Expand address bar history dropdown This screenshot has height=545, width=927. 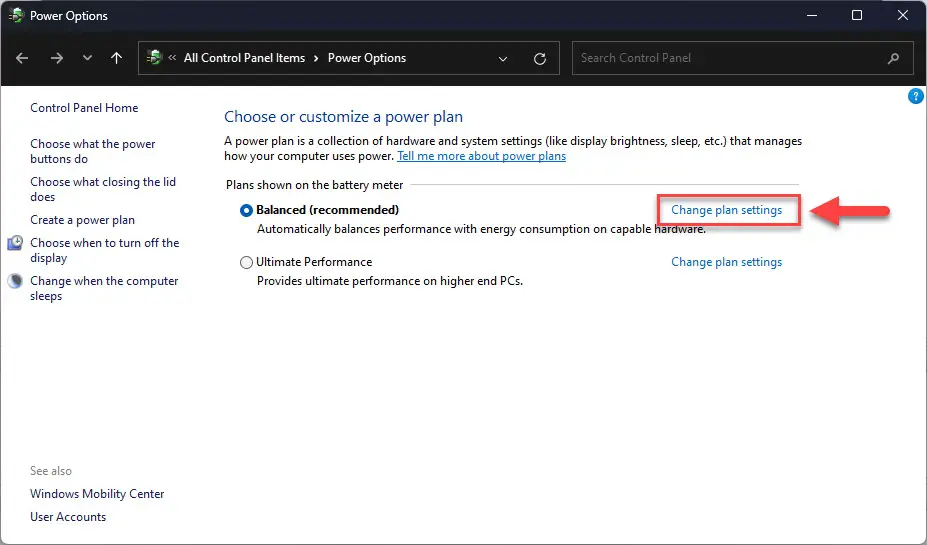click(x=503, y=59)
